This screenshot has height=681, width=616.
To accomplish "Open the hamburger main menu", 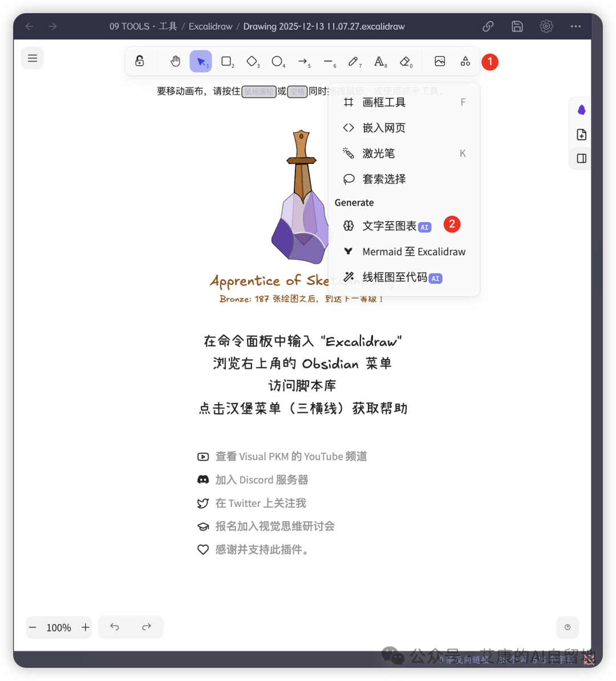I will coord(33,58).
